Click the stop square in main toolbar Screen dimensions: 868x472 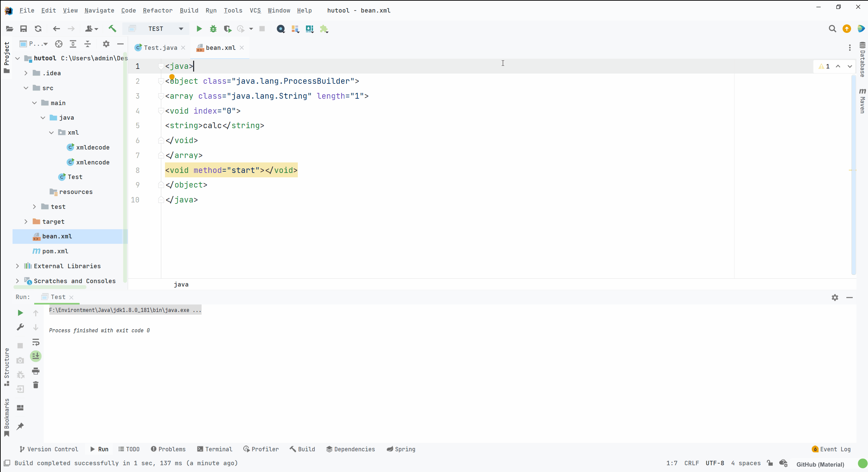[x=262, y=29]
